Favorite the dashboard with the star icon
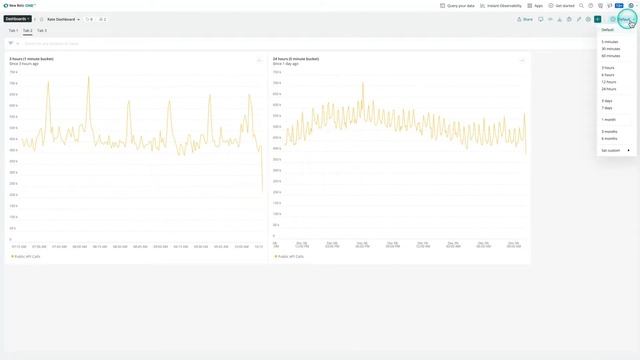Image resolution: width=640 pixels, height=360 pixels. click(41, 19)
